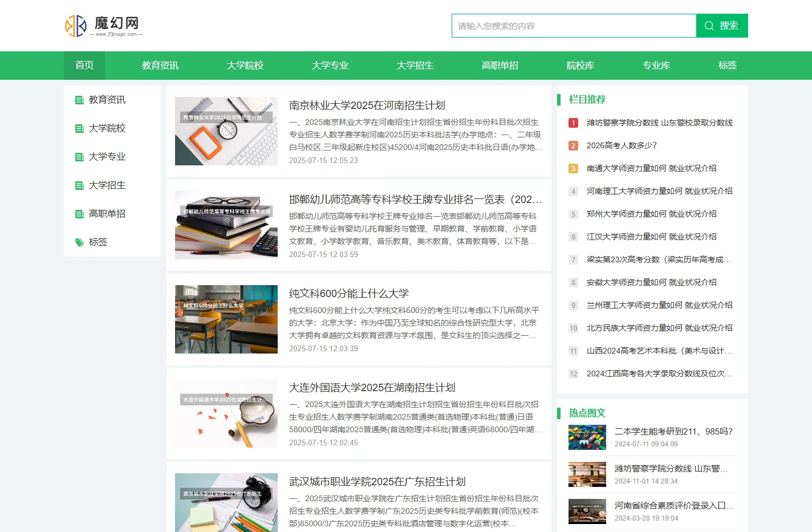This screenshot has height=532, width=812.
Task: Focus the search input field
Action: point(574,26)
